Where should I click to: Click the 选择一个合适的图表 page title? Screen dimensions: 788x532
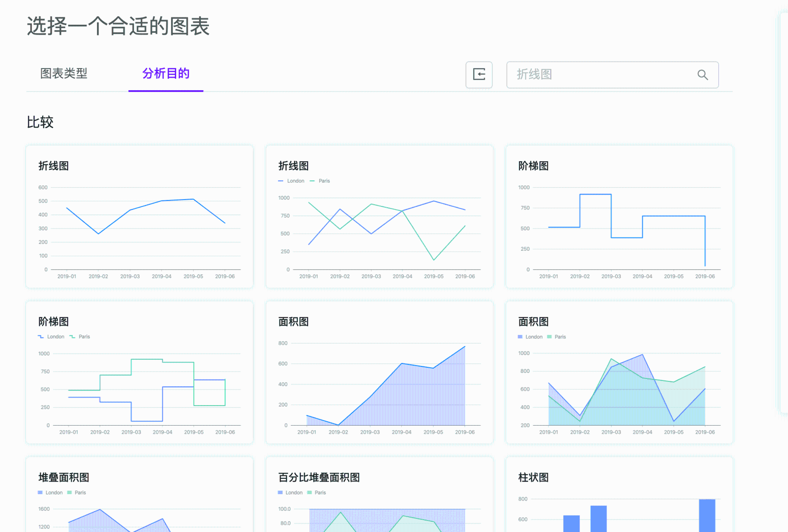tap(118, 26)
